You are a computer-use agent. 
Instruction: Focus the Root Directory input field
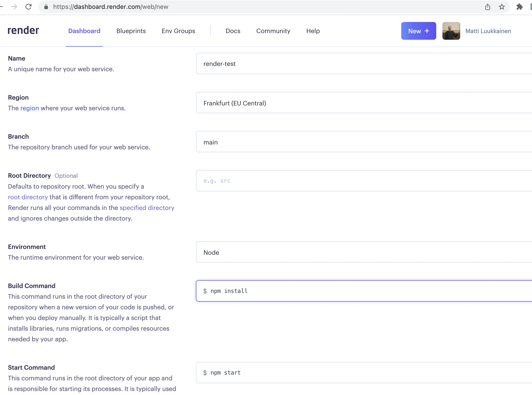[x=364, y=181]
